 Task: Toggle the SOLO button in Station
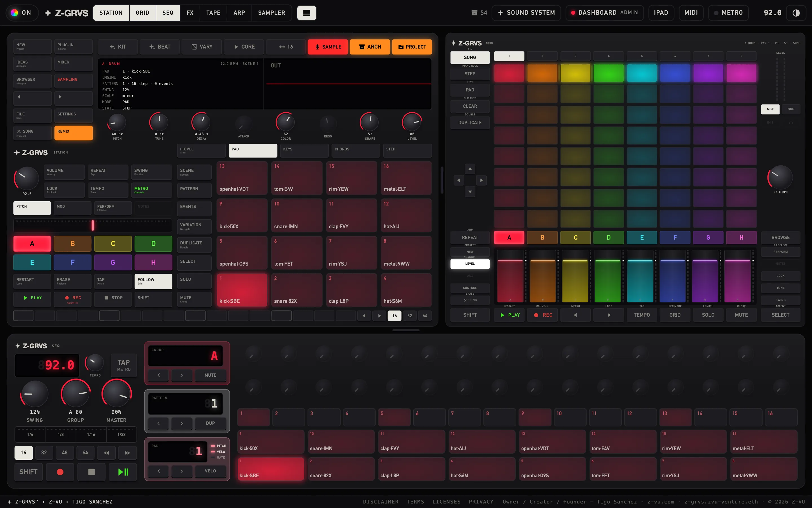tap(194, 281)
